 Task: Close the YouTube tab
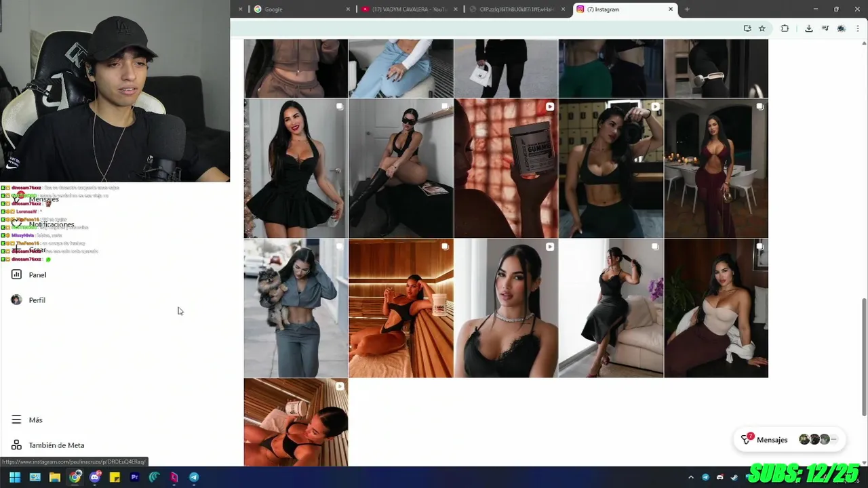[455, 9]
